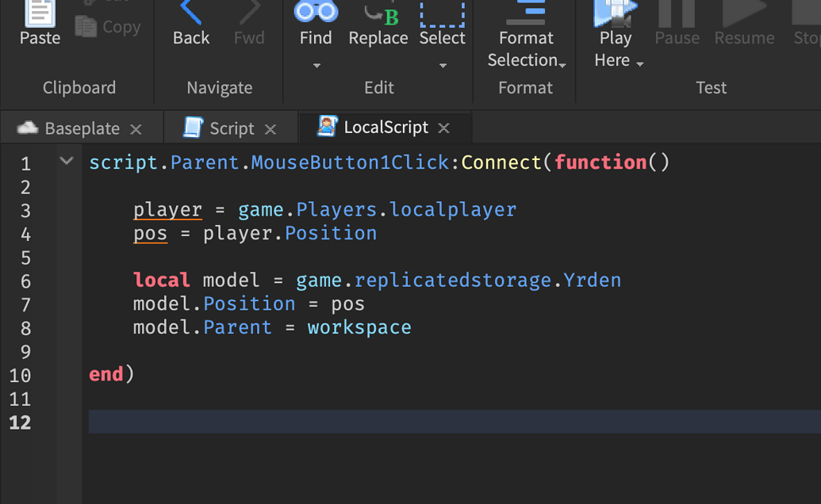The image size is (821, 504).
Task: Collapse the function block on line 1
Action: (66, 160)
